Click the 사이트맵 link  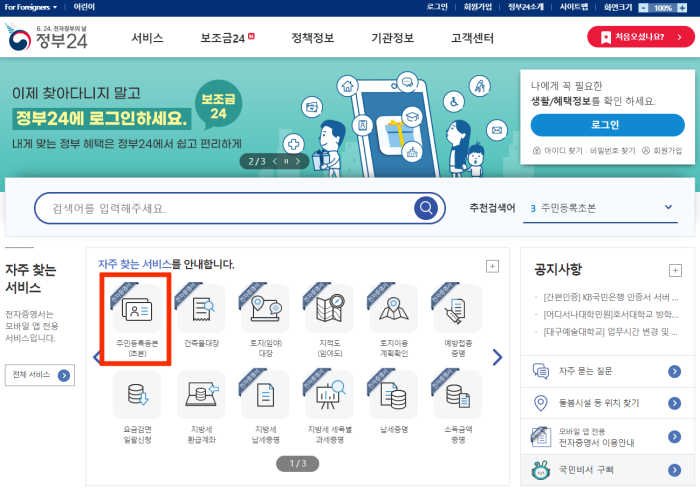574,7
